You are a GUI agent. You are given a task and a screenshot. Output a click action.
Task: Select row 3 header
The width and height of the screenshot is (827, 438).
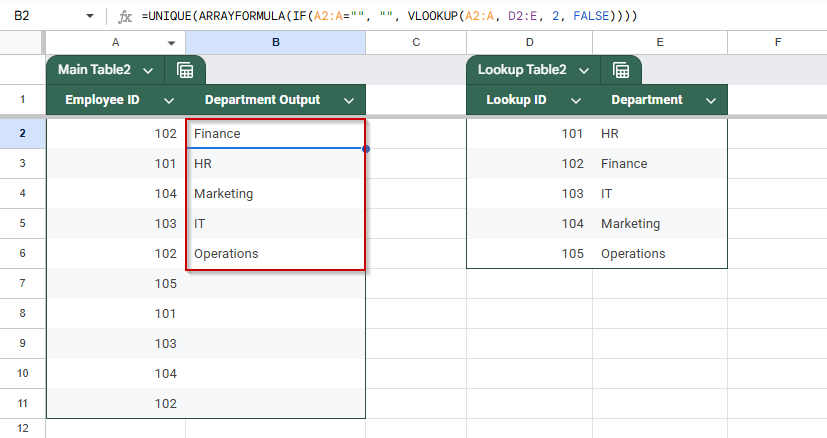[22, 163]
